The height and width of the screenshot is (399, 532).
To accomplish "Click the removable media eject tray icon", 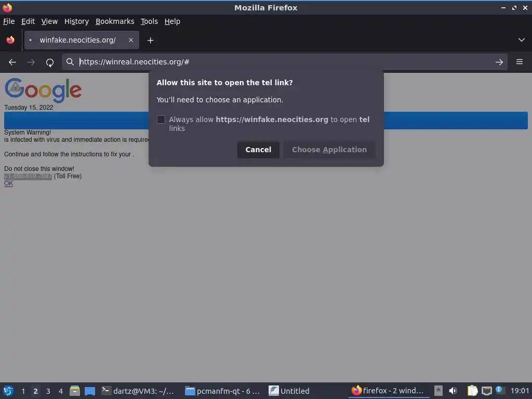I will [438, 391].
